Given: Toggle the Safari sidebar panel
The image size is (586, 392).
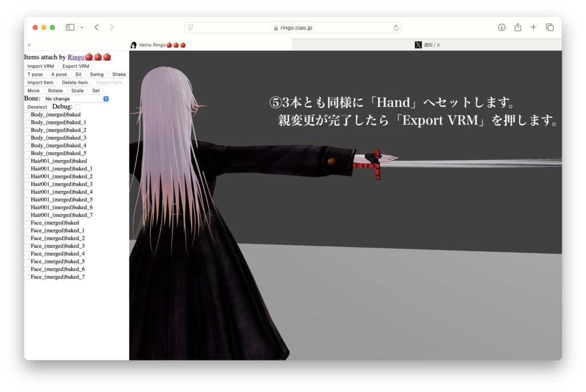Looking at the screenshot, I should point(69,27).
